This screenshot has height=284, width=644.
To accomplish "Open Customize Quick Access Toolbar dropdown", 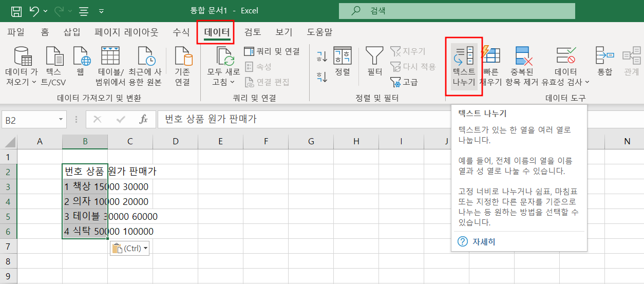I will point(101,11).
